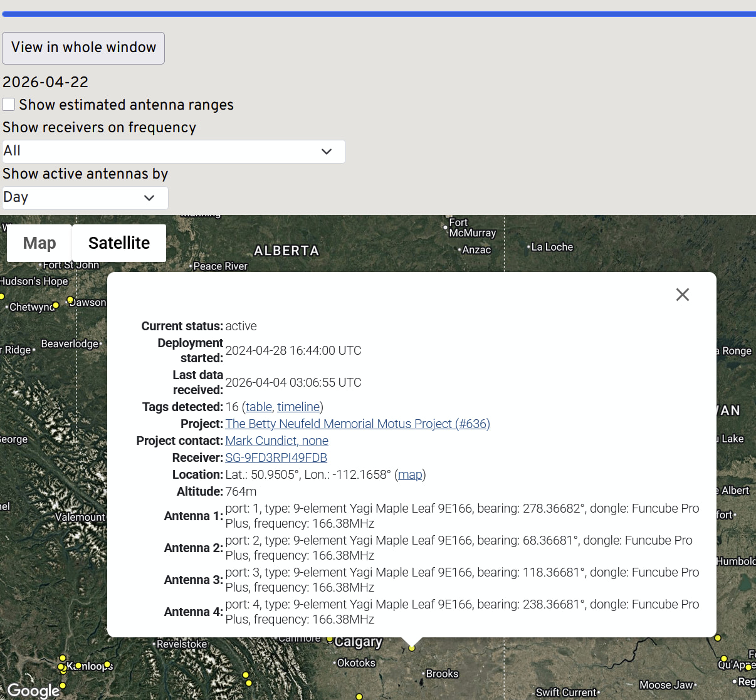The width and height of the screenshot is (756, 700).
Task: Open the tags detected timeline link
Action: click(x=298, y=407)
